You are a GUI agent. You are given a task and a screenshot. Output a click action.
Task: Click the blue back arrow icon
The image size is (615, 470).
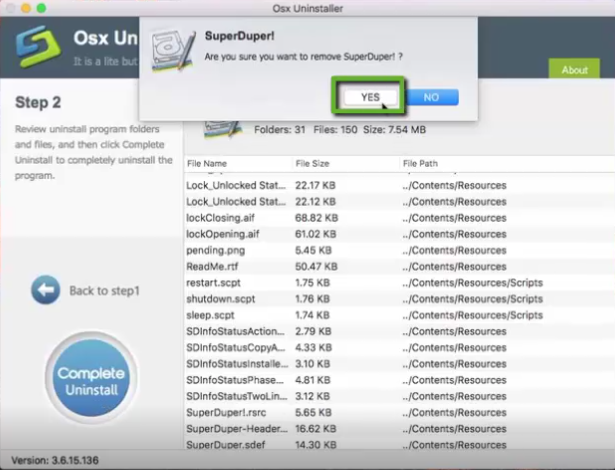[45, 290]
